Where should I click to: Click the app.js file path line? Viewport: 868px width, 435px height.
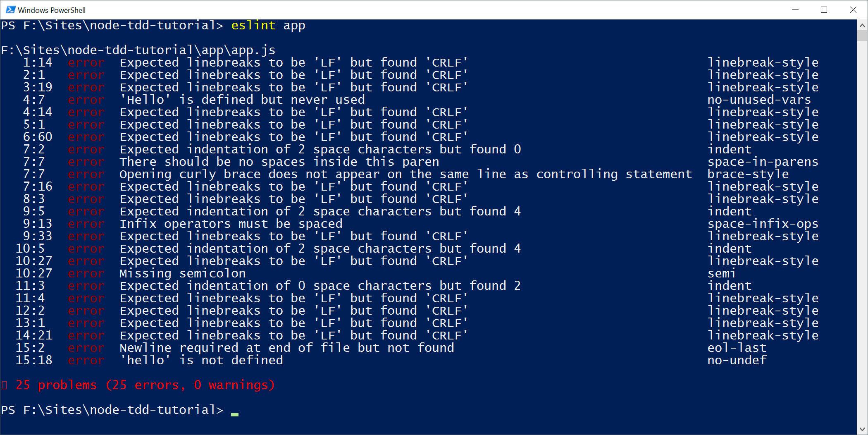(138, 50)
